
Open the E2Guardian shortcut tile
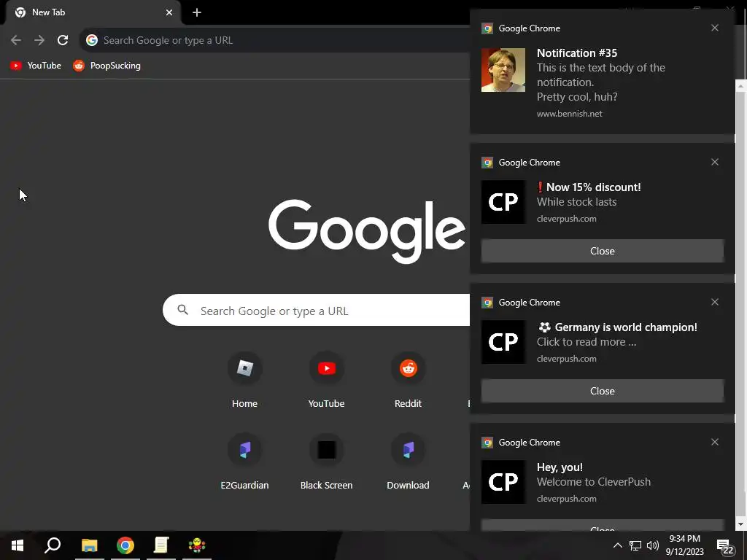244,462
